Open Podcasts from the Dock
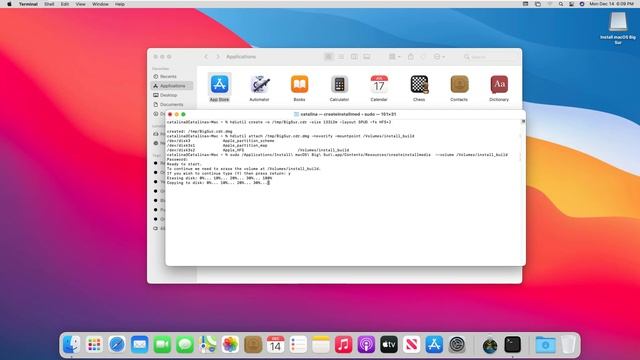 tap(366, 344)
